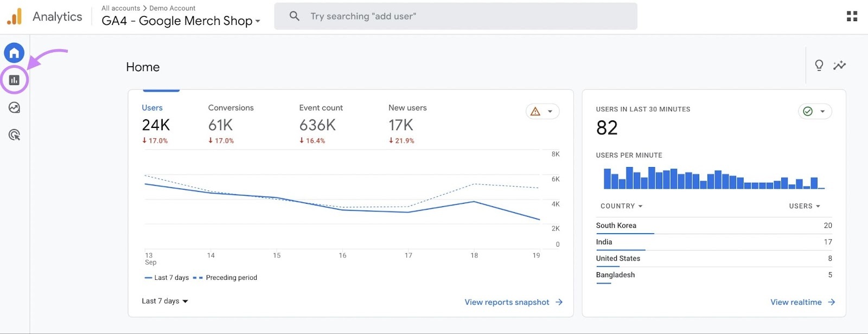Expand the USERS metric dropdown

coord(804,207)
